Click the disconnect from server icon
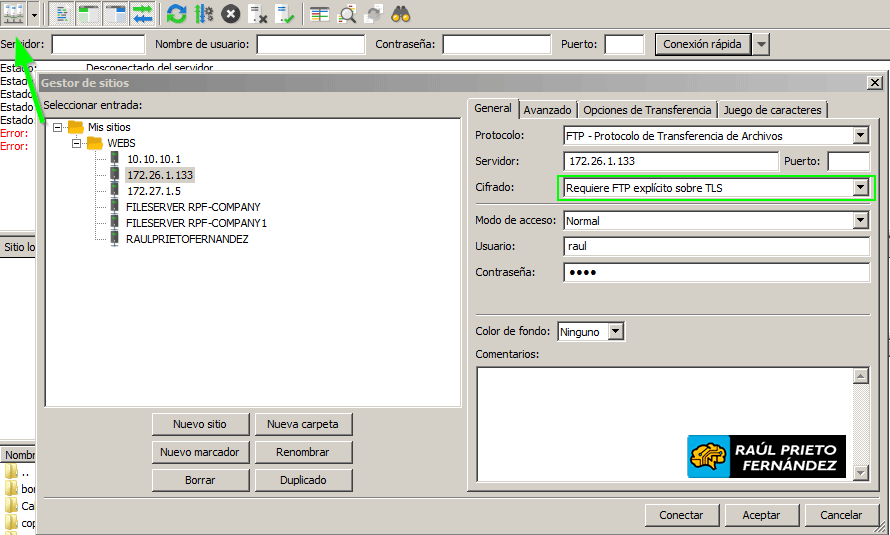Viewport: 890px width, 535px height. pyautogui.click(x=258, y=14)
